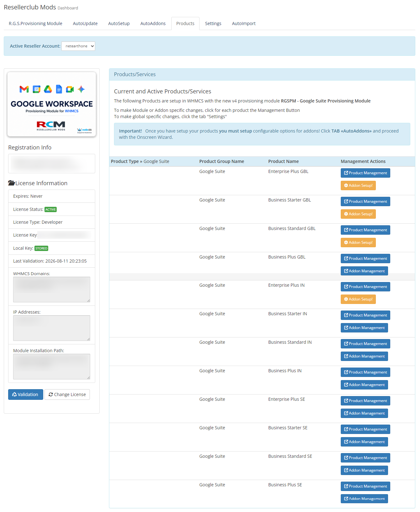This screenshot has width=420, height=512.
Task: Open the Settings tab
Action: [x=213, y=24]
